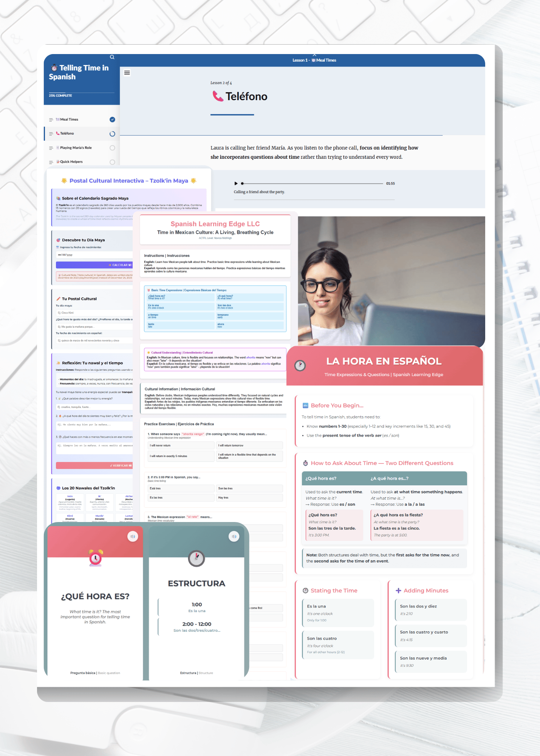Click the 'Ej. creativa, tranquila, fuerte' input

(94, 407)
